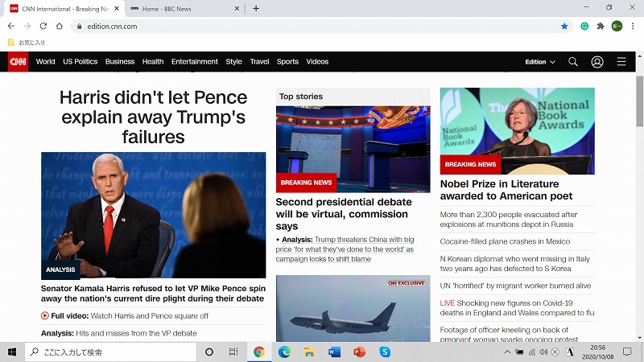Reload the page with the refresh icon
Image resolution: width=644 pixels, height=362 pixels.
point(43,26)
